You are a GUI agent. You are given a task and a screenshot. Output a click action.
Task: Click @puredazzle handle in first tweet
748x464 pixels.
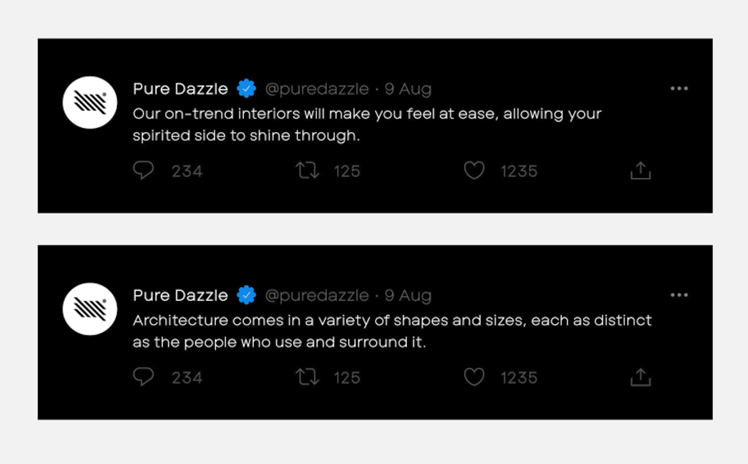tap(316, 89)
